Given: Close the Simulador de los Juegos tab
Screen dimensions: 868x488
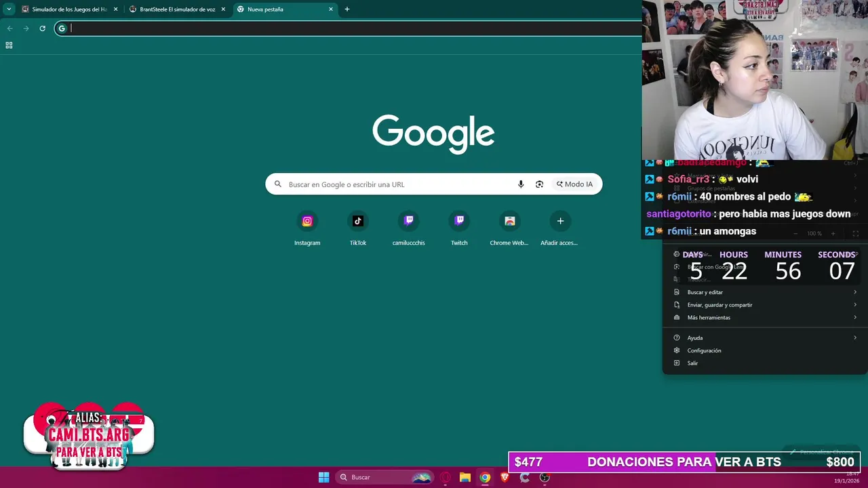Looking at the screenshot, I should tap(115, 9).
